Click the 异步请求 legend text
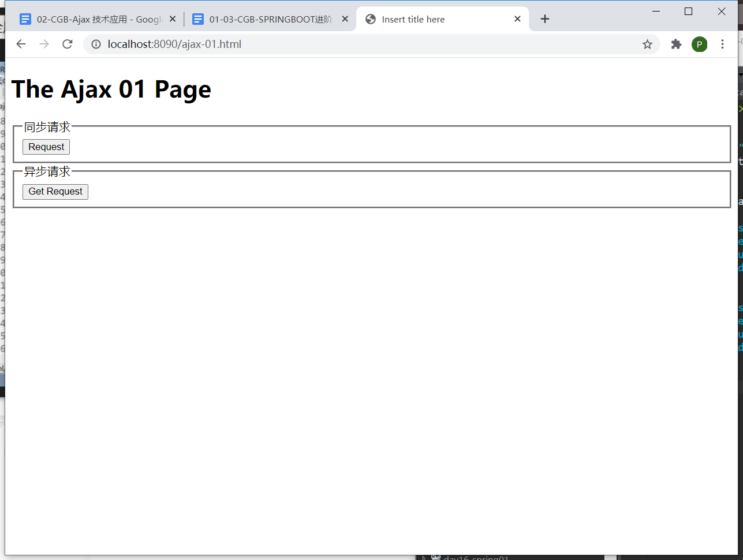743x560 pixels. point(47,171)
